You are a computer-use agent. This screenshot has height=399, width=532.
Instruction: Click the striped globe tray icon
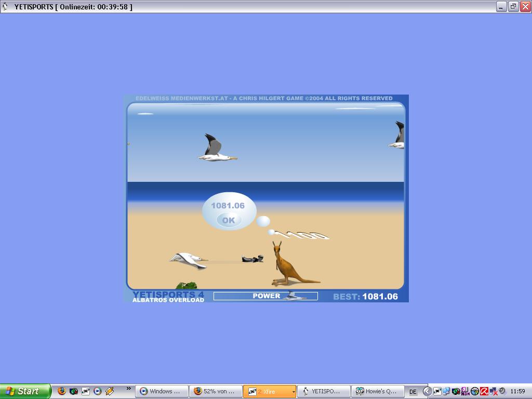pos(474,392)
